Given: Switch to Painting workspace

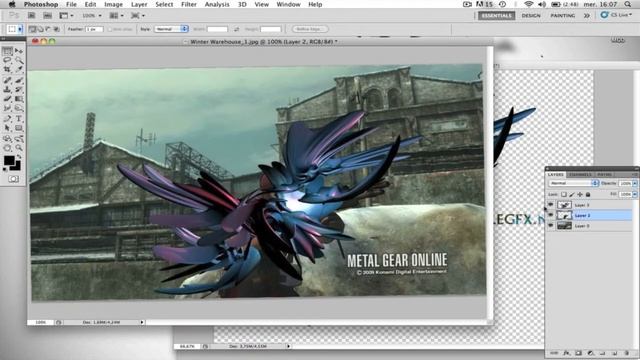Looking at the screenshot, I should pos(562,16).
